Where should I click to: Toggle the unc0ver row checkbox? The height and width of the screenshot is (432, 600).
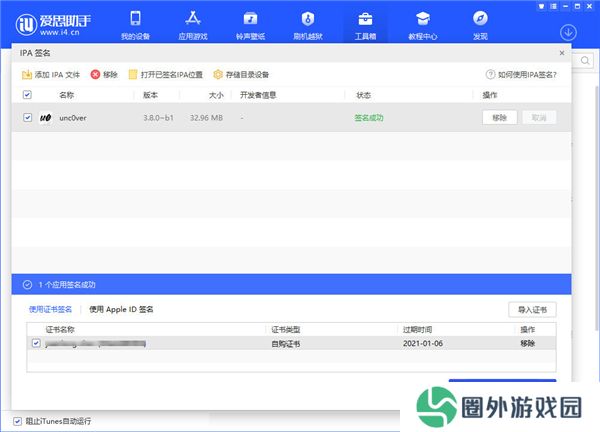27,117
